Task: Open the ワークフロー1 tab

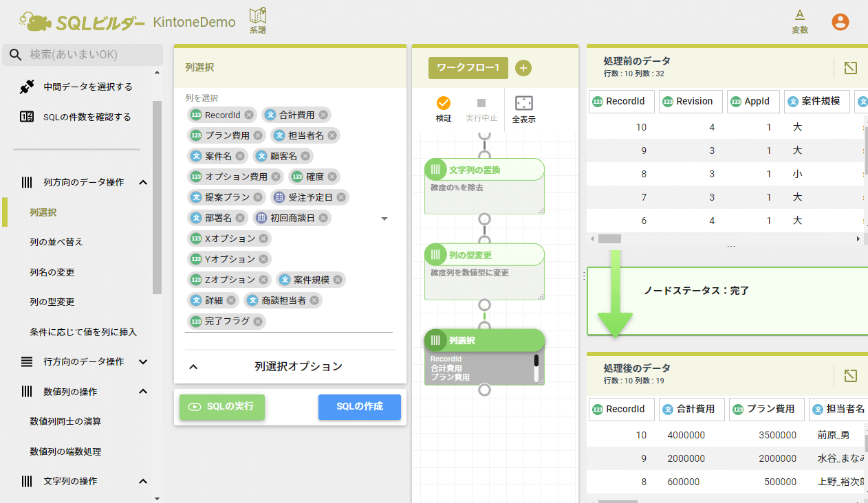Action: [x=468, y=68]
